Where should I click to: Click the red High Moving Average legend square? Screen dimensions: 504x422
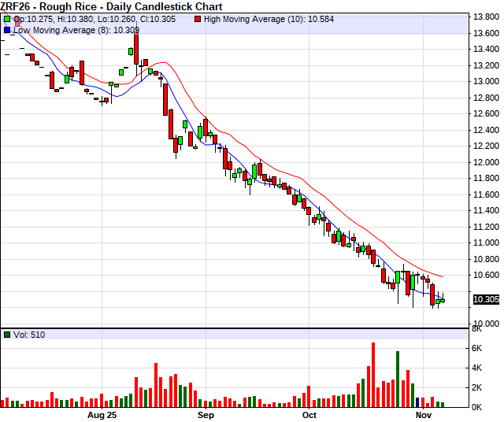coord(197,18)
